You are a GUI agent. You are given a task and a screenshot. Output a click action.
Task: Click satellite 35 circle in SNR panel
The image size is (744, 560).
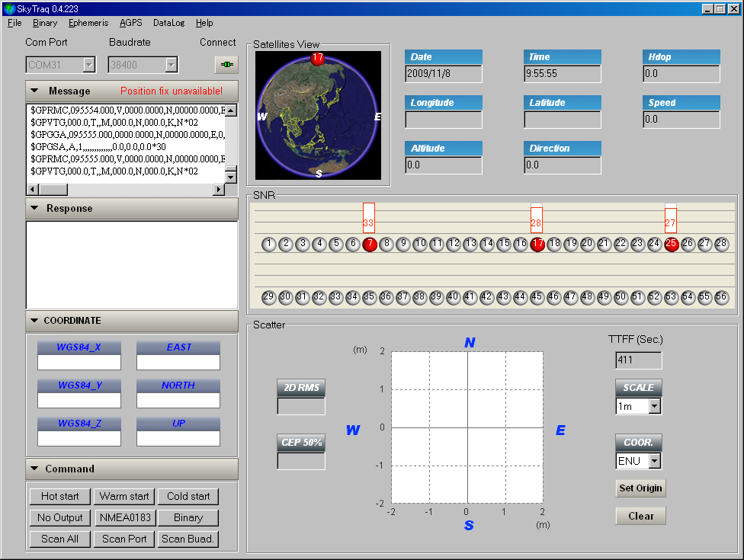click(370, 297)
